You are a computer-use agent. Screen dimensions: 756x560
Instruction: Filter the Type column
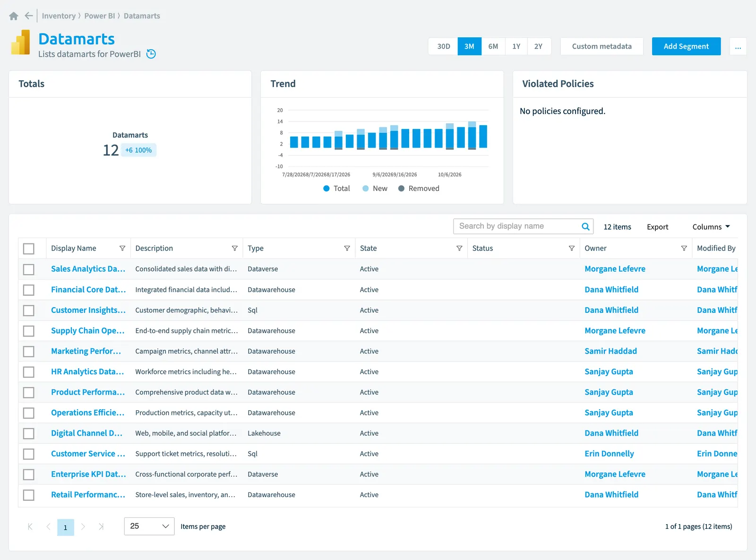tap(347, 249)
